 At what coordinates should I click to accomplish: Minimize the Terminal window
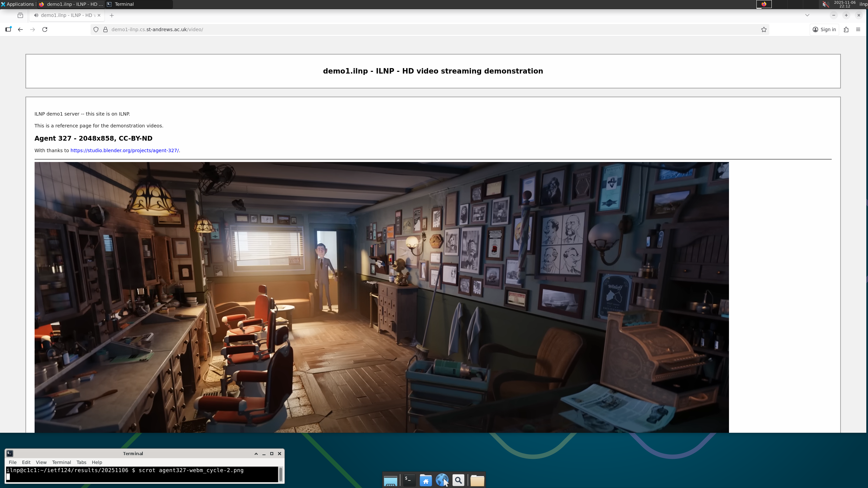coord(264,454)
